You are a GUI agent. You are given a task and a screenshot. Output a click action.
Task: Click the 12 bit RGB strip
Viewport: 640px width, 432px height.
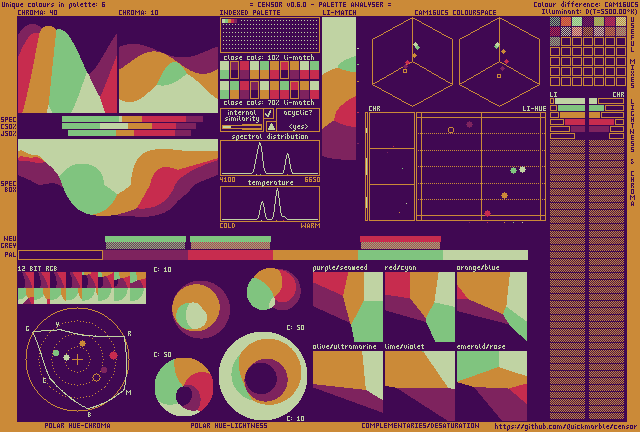[x=82, y=288]
